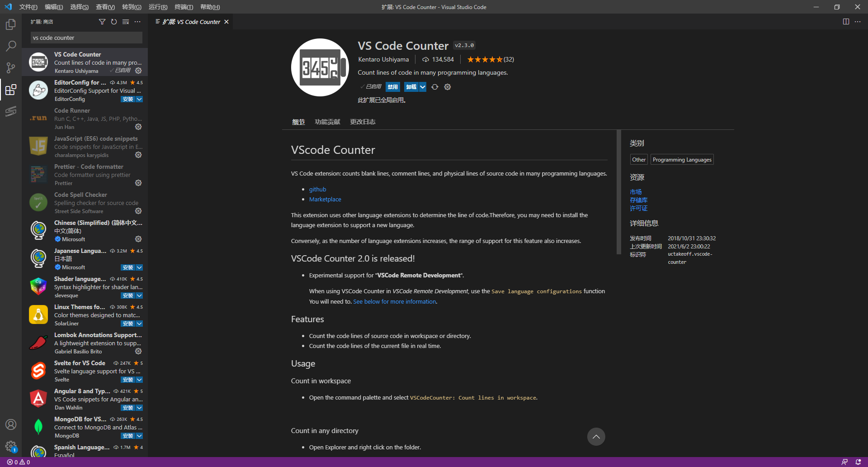Open editor more actions ellipsis

point(858,22)
